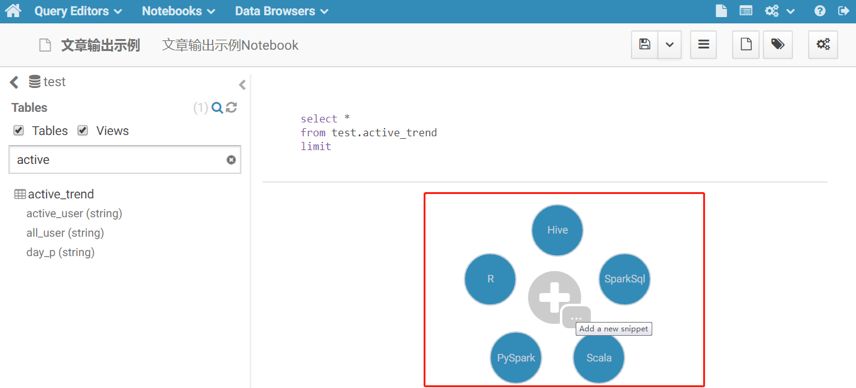
Task: Save the notebook with the disk icon
Action: coord(645,45)
